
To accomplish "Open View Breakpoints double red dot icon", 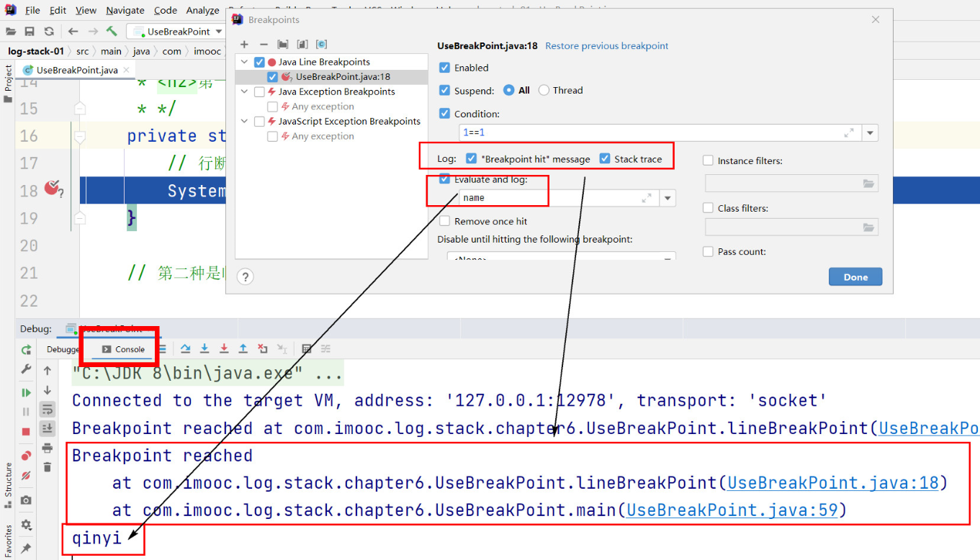I will (26, 456).
